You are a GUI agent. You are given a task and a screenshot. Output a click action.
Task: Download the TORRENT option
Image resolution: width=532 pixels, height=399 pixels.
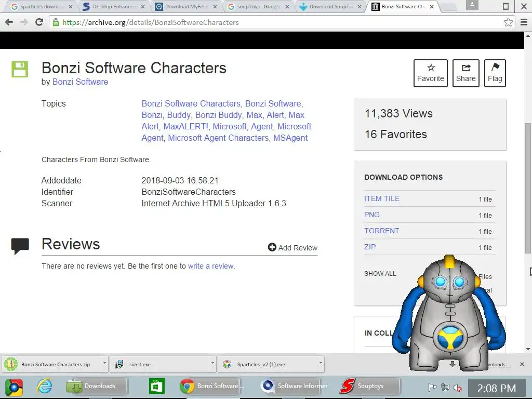[381, 231]
